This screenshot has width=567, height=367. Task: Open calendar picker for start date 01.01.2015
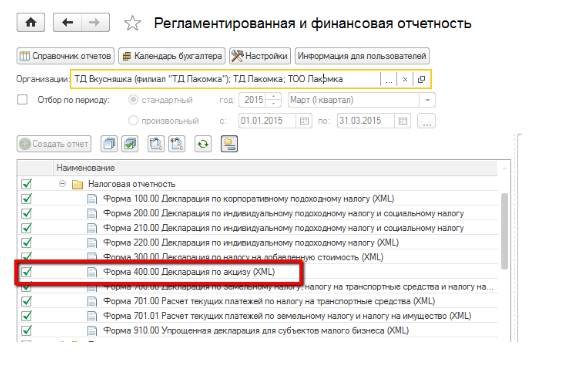point(304,121)
